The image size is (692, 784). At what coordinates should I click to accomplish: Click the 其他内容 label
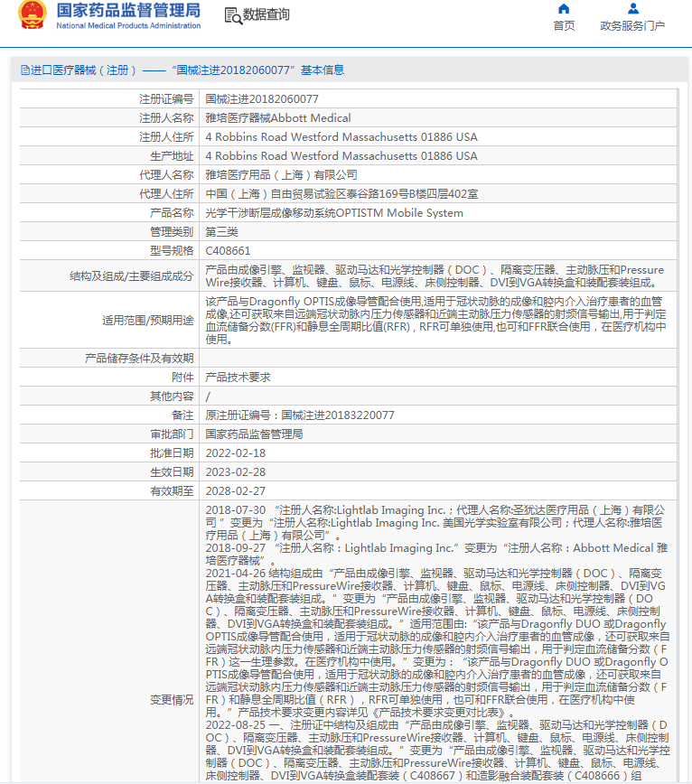[172, 397]
